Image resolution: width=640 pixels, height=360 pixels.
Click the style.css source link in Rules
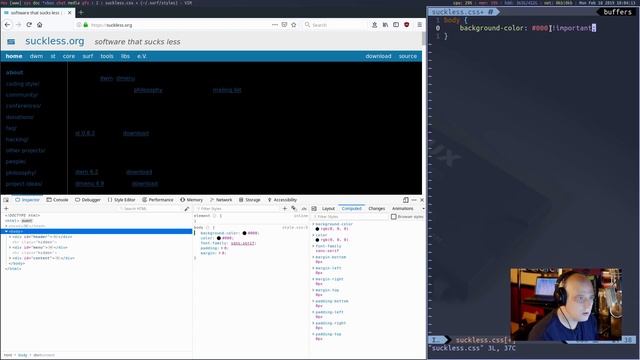point(295,227)
